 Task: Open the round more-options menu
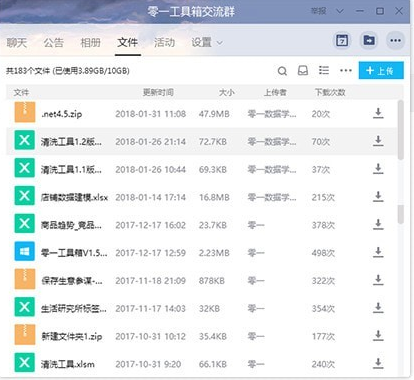(x=395, y=41)
